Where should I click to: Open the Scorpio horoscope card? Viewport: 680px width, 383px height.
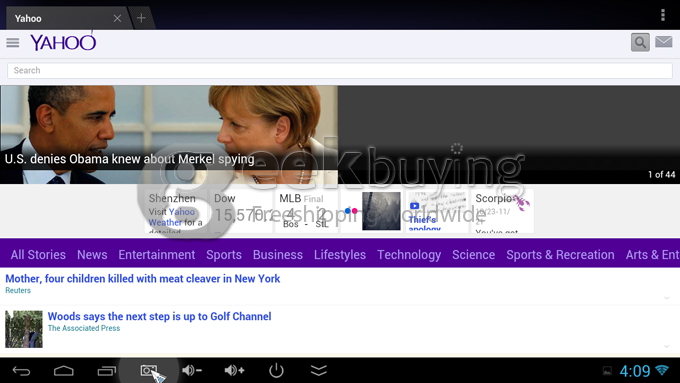click(502, 212)
